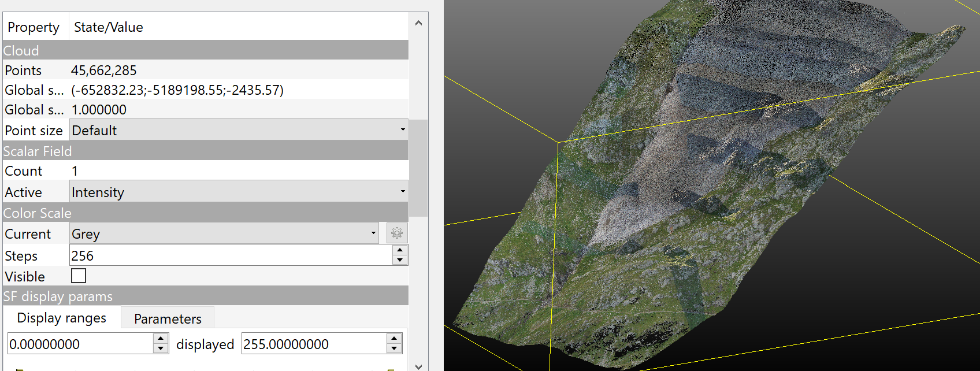Click into the Steps 256 field
The image size is (980, 371).
[230, 255]
